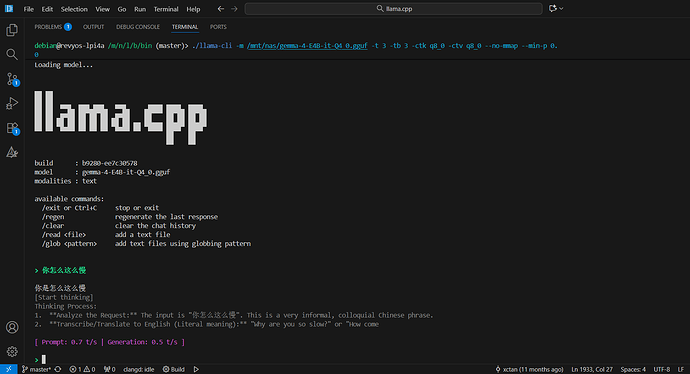Click the 'modalities : text' line
Image resolution: width=690 pixels, height=374 pixels.
click(x=66, y=181)
